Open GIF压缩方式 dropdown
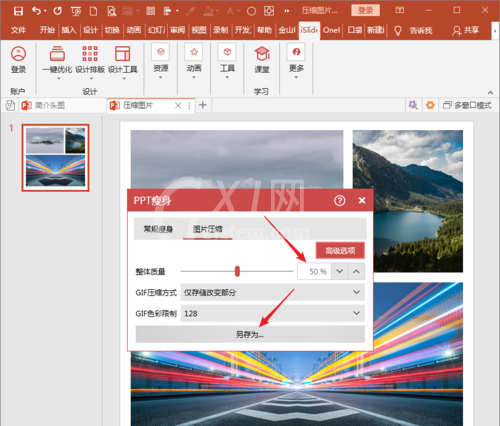Image resolution: width=500 pixels, height=426 pixels. tap(273, 292)
